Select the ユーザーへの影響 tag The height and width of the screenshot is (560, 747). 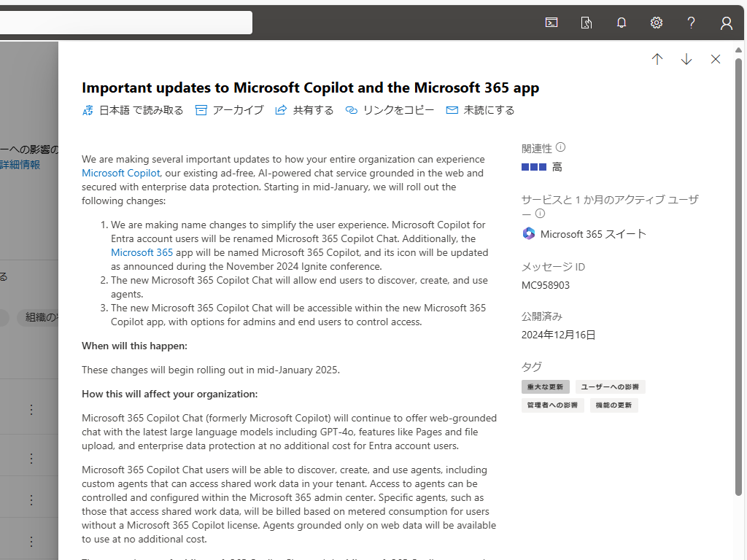tap(611, 386)
